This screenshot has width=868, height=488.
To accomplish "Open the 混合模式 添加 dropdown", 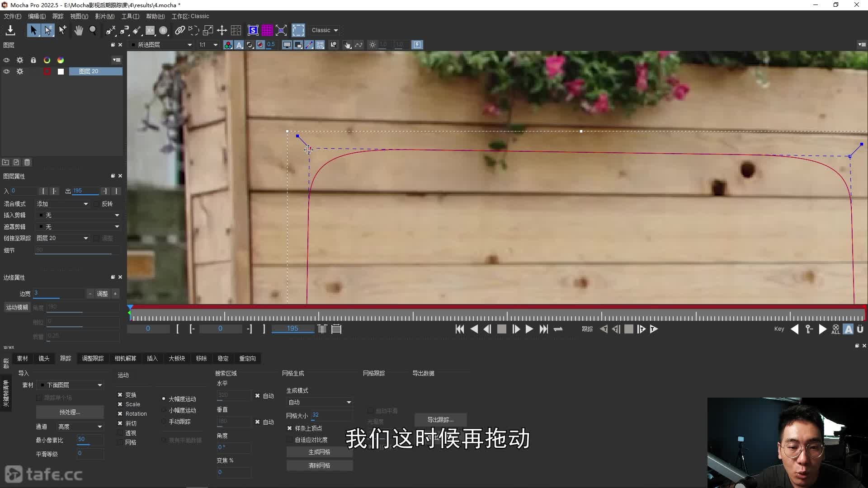I will (x=62, y=204).
